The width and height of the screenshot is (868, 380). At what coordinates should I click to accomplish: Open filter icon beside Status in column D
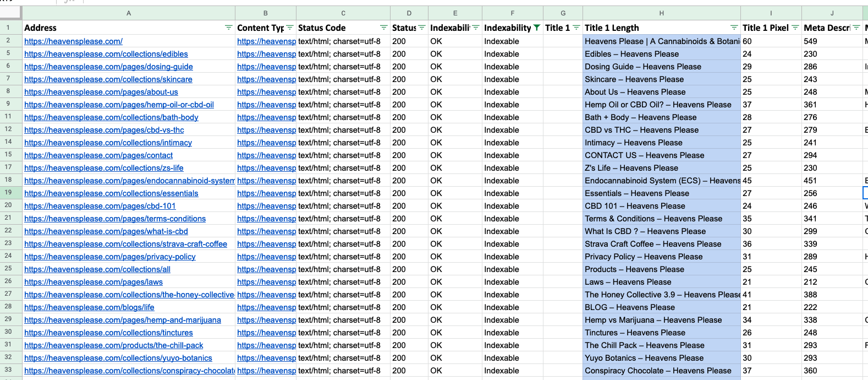click(422, 28)
